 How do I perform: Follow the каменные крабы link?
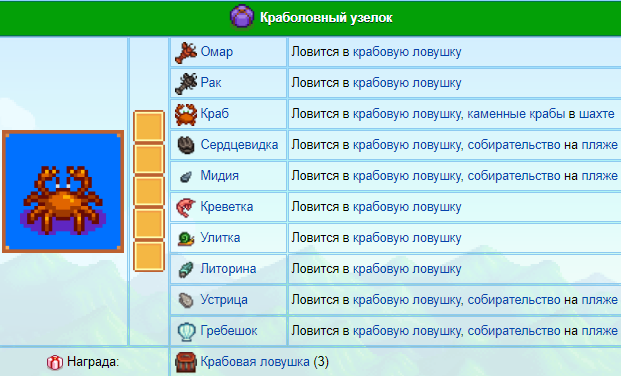coord(516,114)
